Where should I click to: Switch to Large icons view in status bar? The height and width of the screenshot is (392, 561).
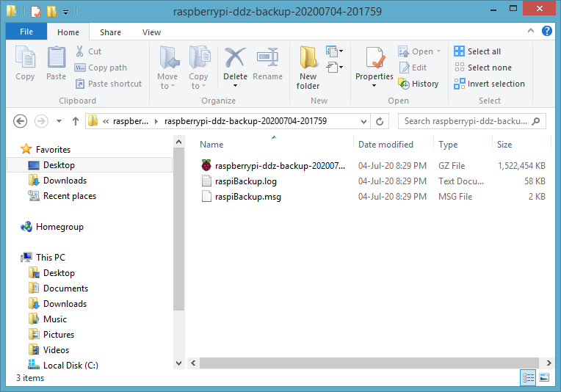click(x=544, y=378)
